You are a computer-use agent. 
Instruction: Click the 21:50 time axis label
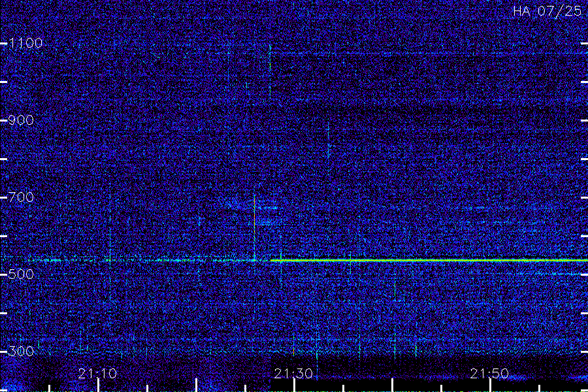click(489, 374)
